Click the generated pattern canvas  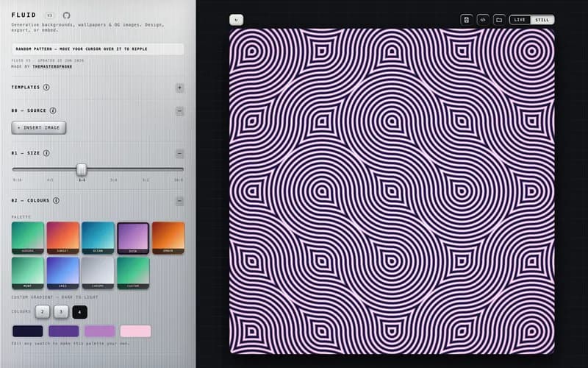[x=392, y=191]
